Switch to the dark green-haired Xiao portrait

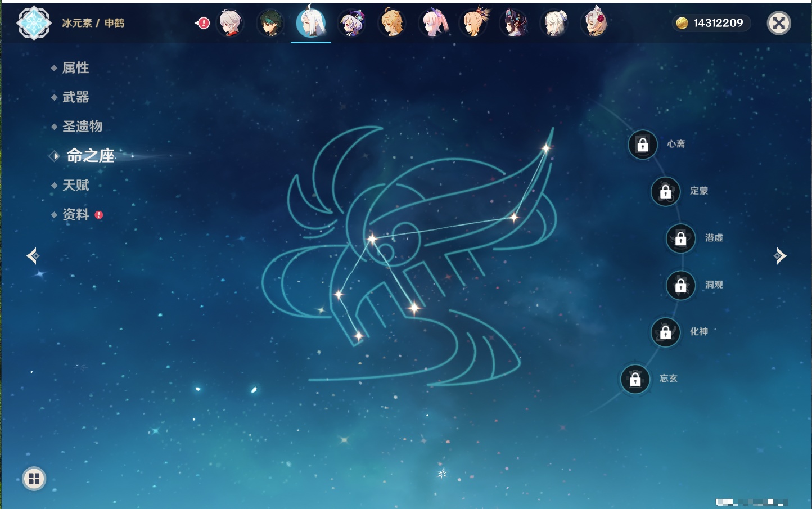point(270,23)
